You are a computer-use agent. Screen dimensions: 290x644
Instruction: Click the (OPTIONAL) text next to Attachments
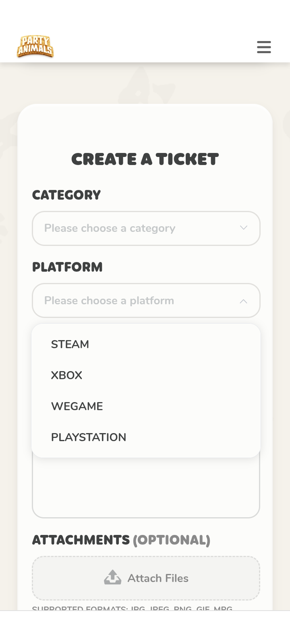pyautogui.click(x=172, y=540)
